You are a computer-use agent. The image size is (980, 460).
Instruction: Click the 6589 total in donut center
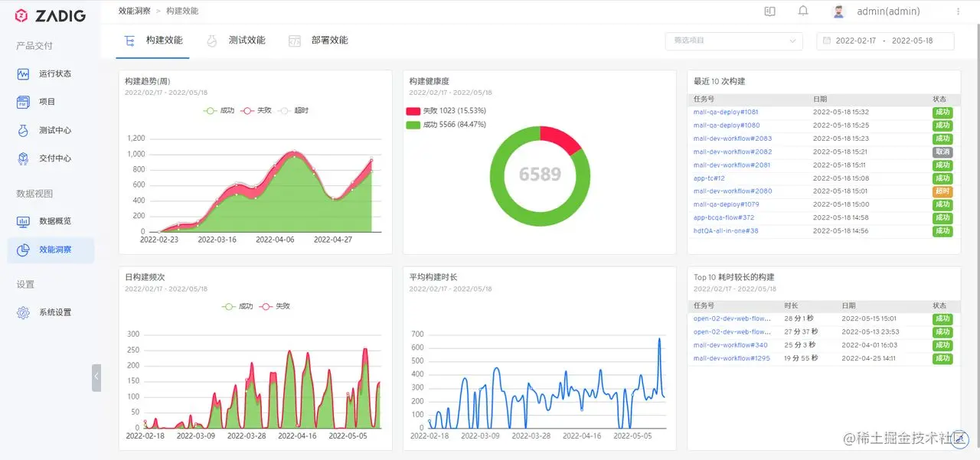tap(540, 175)
